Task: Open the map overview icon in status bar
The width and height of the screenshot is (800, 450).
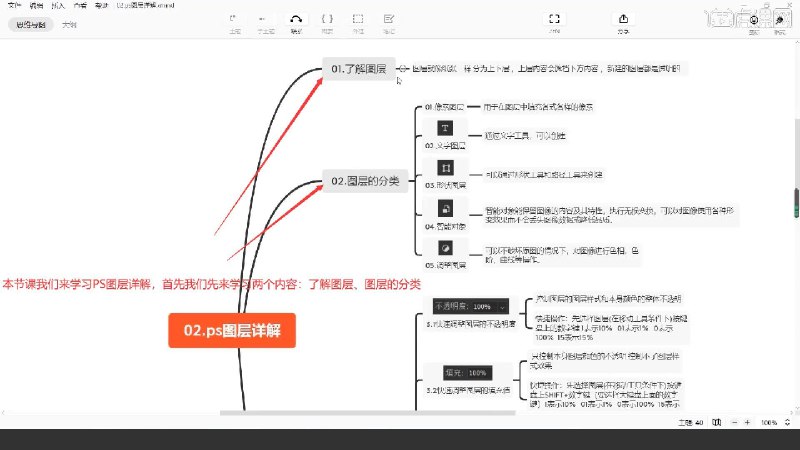Action: [x=717, y=422]
